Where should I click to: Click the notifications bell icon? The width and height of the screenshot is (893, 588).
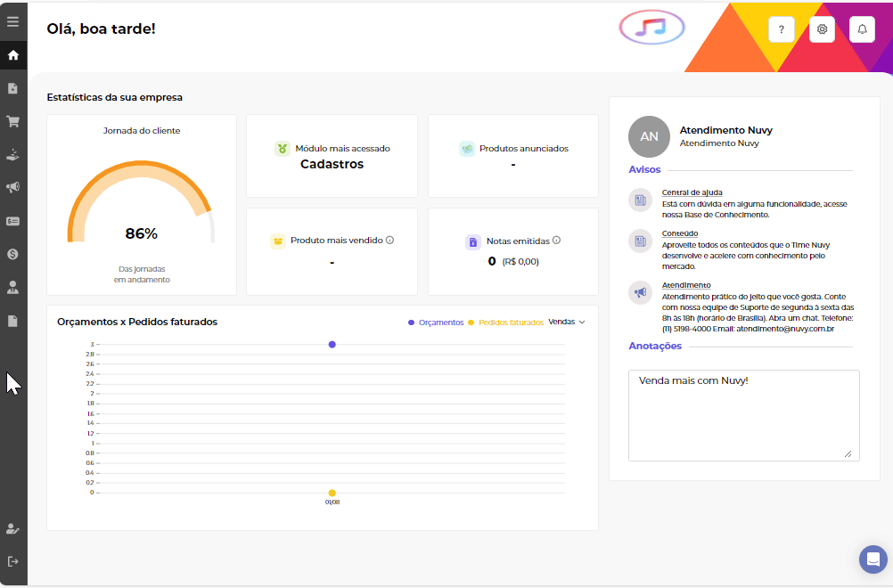[x=862, y=29]
